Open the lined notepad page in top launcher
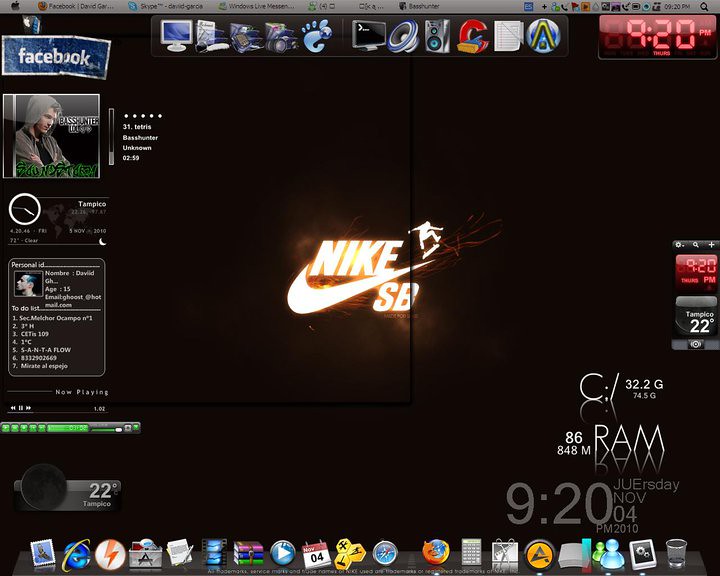This screenshot has height=576, width=720. point(508,36)
